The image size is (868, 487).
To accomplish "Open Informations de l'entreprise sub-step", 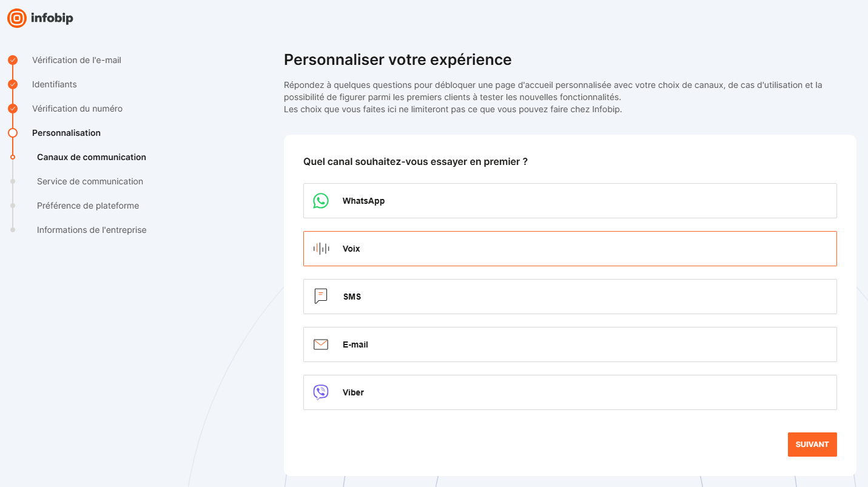I will (92, 230).
